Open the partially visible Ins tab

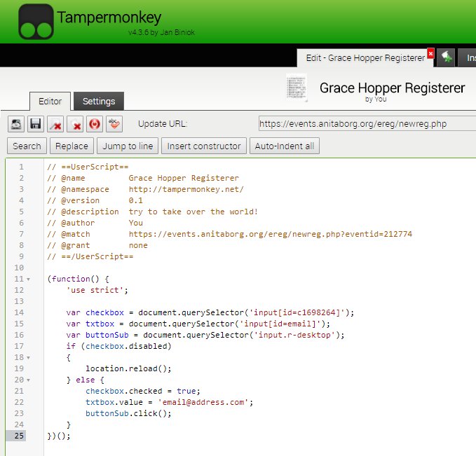point(468,57)
